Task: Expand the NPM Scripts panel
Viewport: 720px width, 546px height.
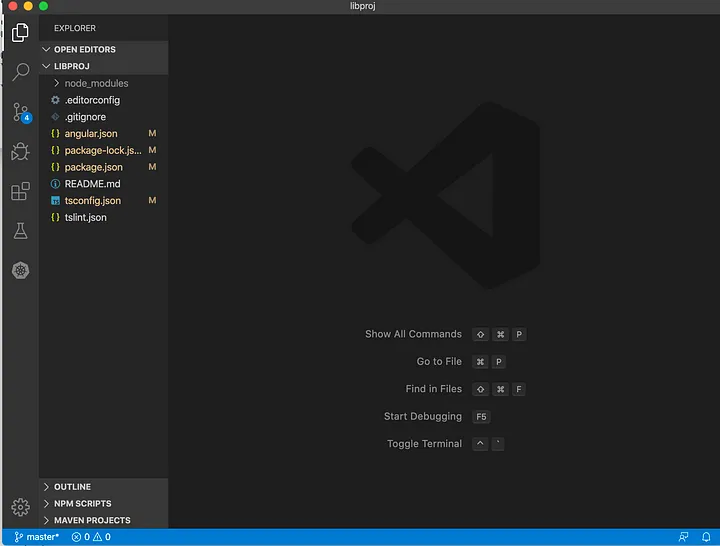Action: [82, 504]
